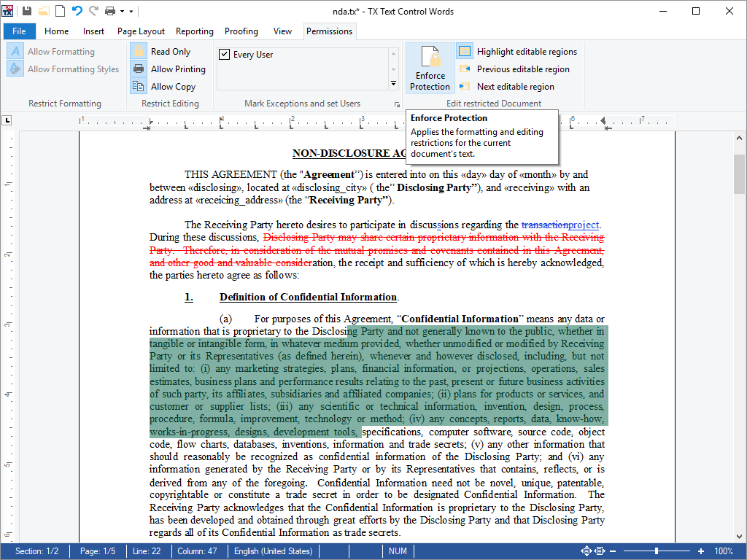The height and width of the screenshot is (560, 747).
Task: Click the «month» merge field
Action: pos(538,174)
